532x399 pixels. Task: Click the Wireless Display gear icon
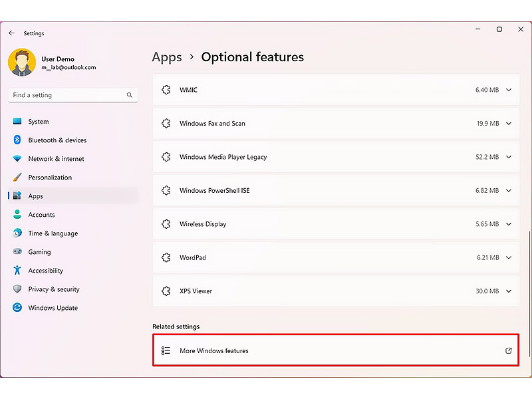tap(166, 224)
